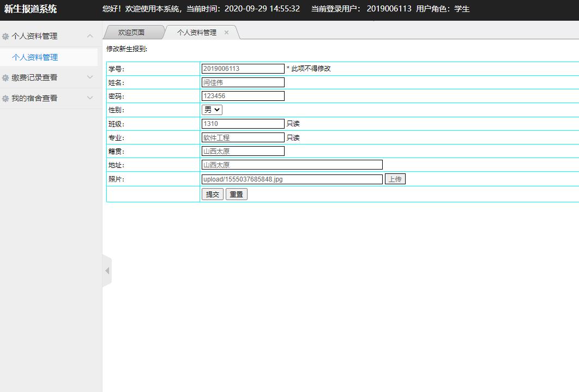Collapse the 个人资料管理 menu section chevron
Image resolution: width=579 pixels, height=392 pixels.
(90, 36)
